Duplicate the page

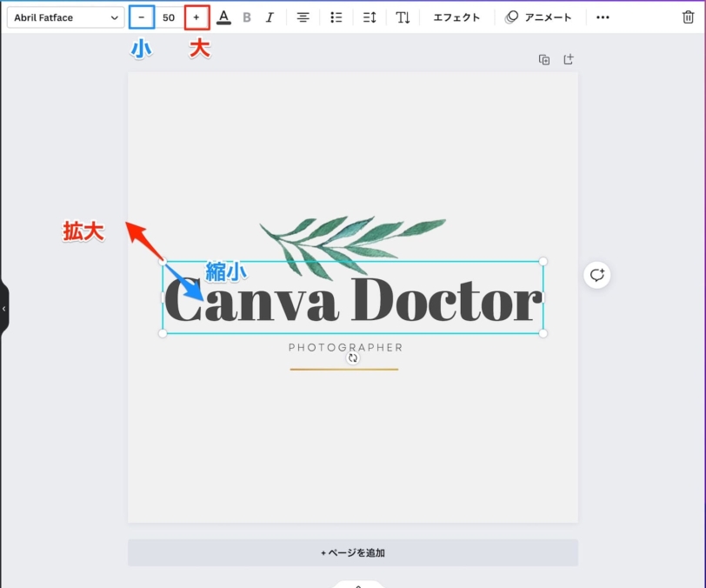[x=544, y=59]
